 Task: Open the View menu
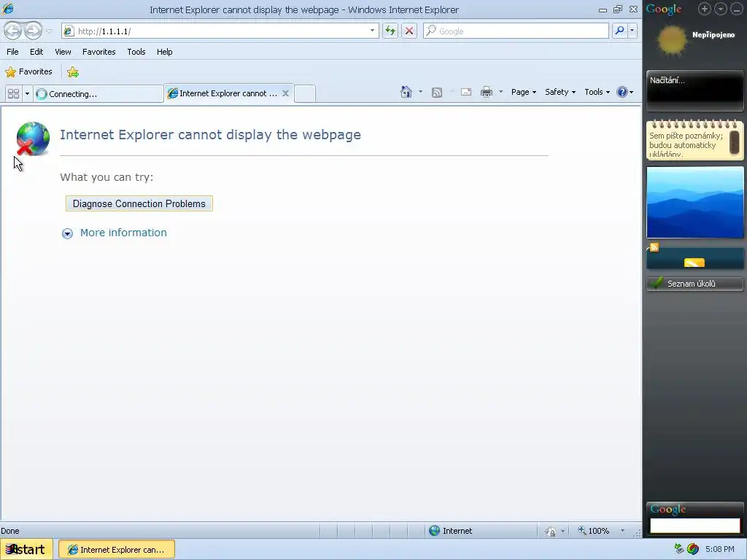point(63,52)
